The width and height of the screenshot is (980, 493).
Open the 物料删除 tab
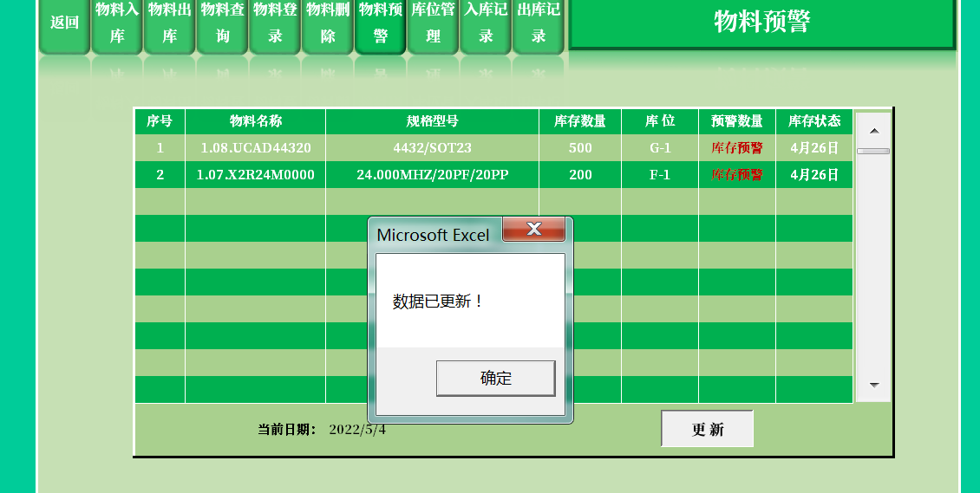(x=328, y=25)
